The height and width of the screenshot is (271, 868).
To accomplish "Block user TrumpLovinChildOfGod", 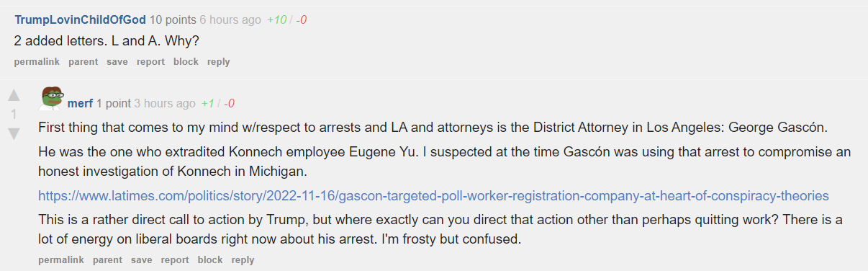I will tap(186, 62).
